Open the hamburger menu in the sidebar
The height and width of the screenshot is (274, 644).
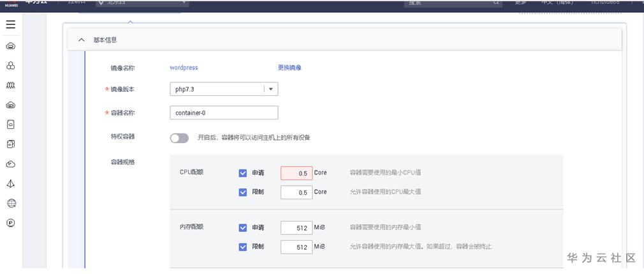[x=11, y=25]
